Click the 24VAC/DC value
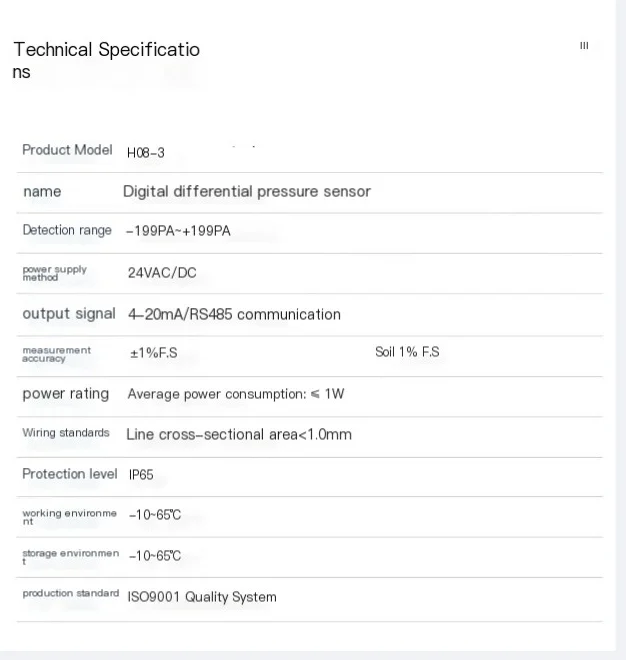 point(162,272)
